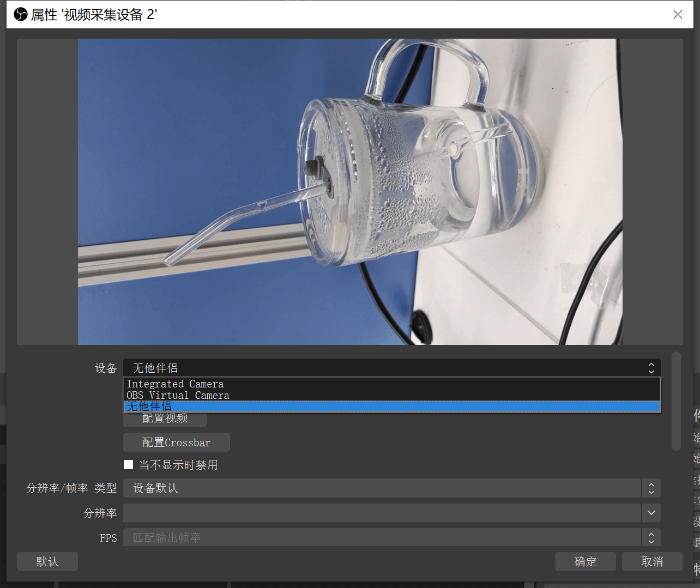Click the OBS logo in title bar
This screenshot has width=700, height=588.
point(21,15)
